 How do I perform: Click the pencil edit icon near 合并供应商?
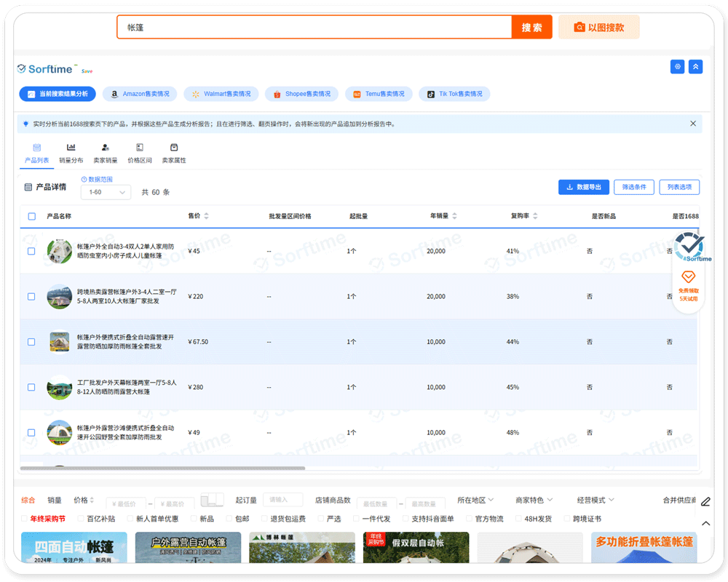coord(705,501)
